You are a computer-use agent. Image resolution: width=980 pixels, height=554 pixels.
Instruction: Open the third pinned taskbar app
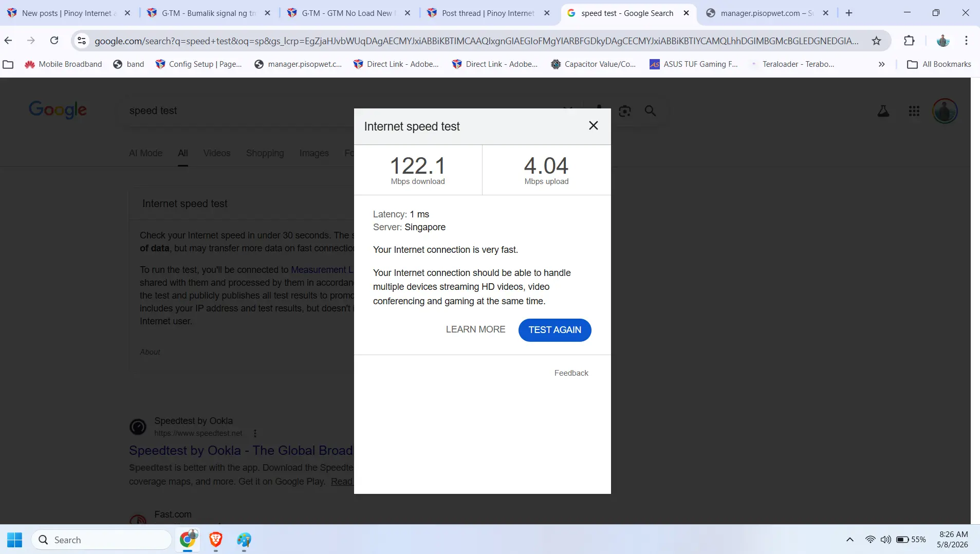[244, 540]
